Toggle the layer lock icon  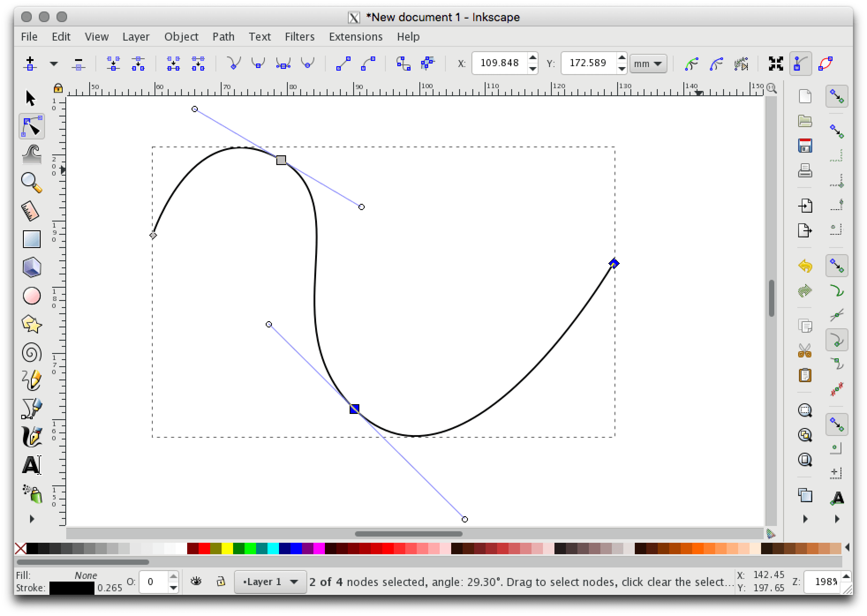pyautogui.click(x=221, y=581)
